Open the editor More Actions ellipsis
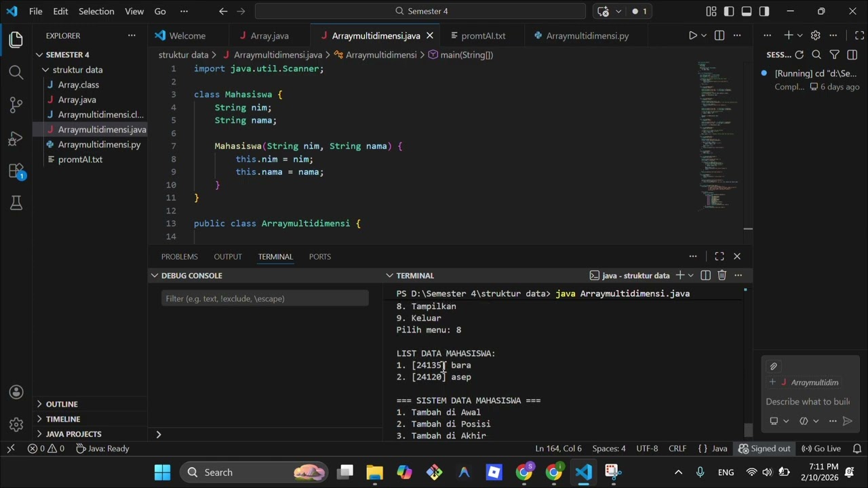Image resolution: width=868 pixels, height=488 pixels. (x=737, y=35)
